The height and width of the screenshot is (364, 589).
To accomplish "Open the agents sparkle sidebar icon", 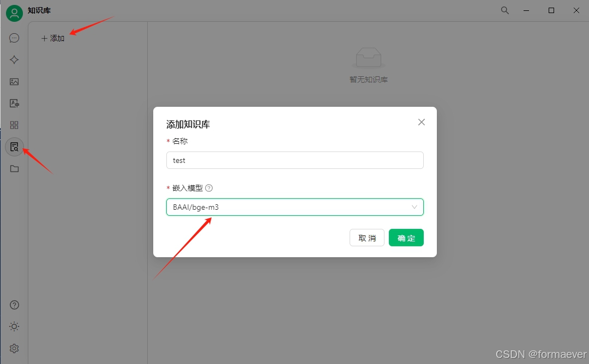I will tap(14, 59).
